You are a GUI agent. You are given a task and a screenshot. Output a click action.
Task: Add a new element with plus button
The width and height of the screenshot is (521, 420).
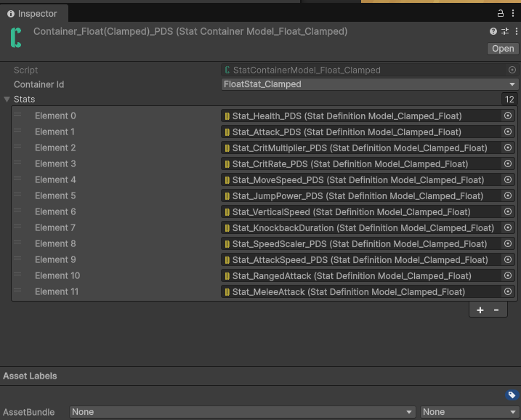coord(480,310)
